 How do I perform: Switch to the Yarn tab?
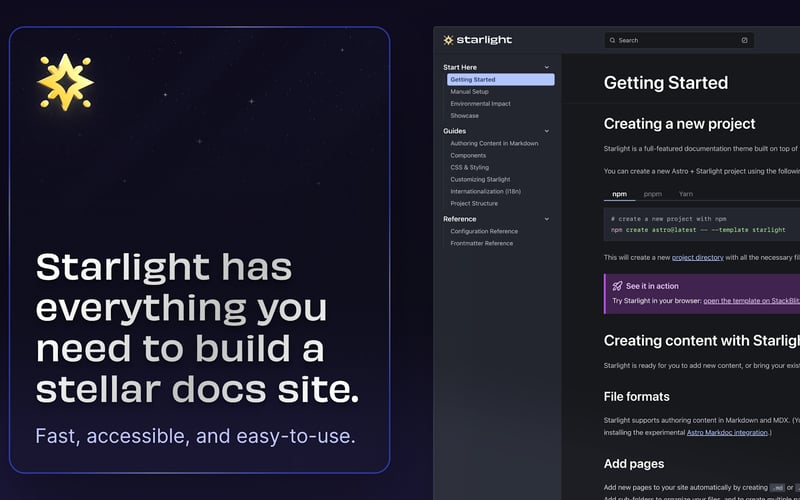686,194
